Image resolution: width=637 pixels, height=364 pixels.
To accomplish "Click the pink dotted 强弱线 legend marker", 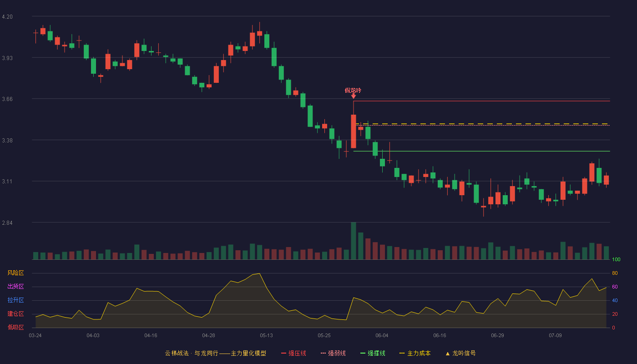I will [x=323, y=354].
